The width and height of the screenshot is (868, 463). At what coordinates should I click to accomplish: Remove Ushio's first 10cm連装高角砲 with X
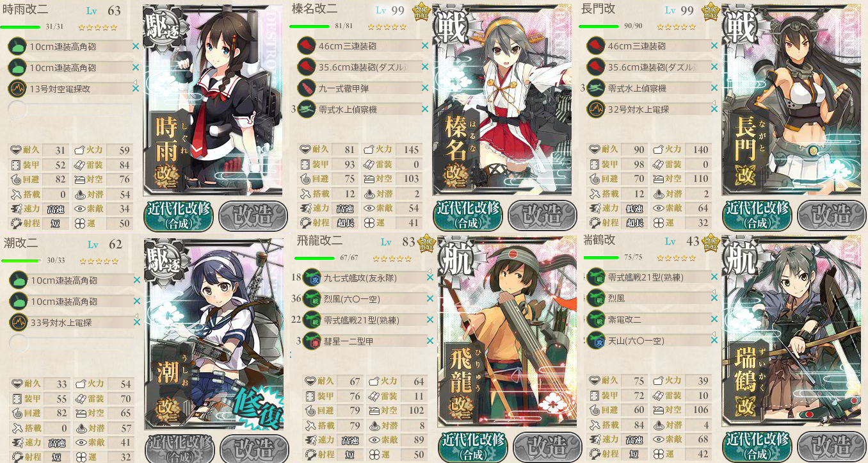point(136,280)
